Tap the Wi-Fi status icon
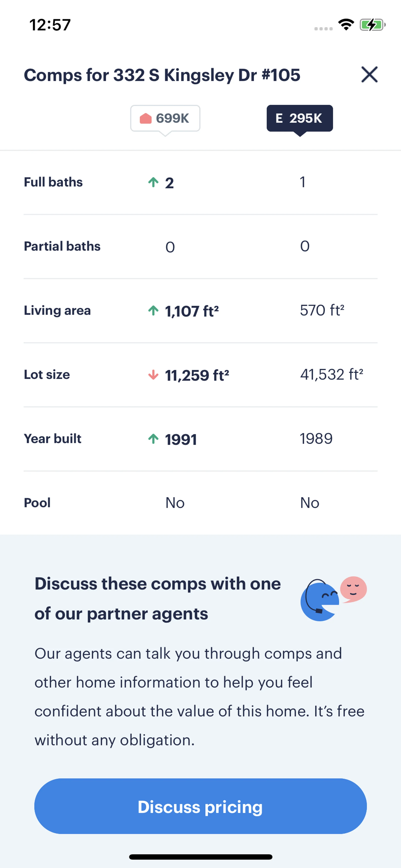Image resolution: width=401 pixels, height=868 pixels. (346, 25)
